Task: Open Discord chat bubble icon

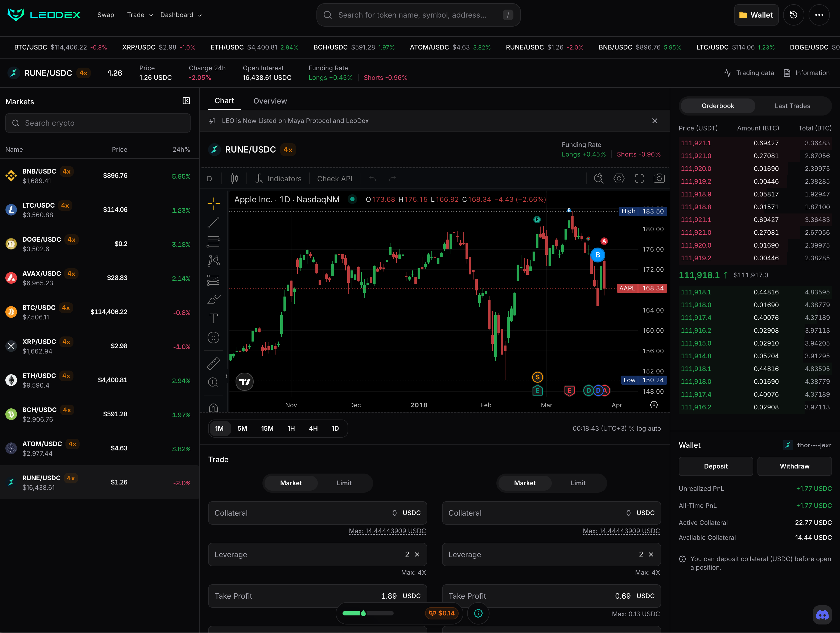Action: tap(822, 615)
